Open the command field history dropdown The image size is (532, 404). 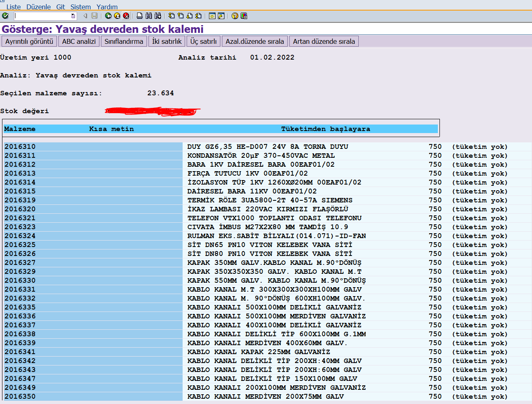point(73,16)
